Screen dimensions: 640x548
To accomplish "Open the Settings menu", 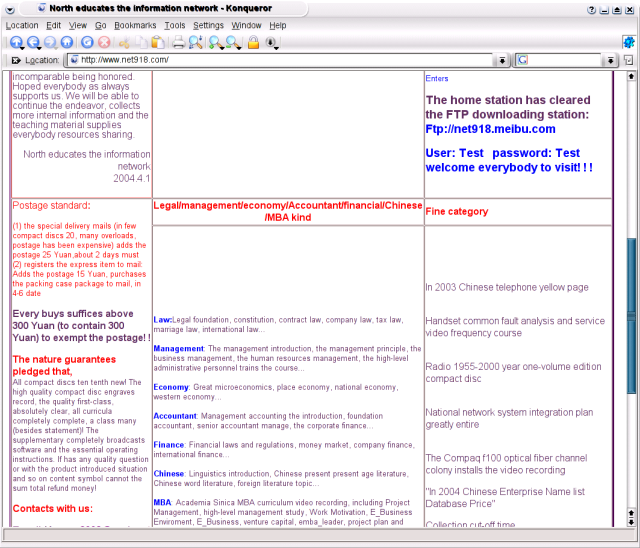I will [x=208, y=25].
